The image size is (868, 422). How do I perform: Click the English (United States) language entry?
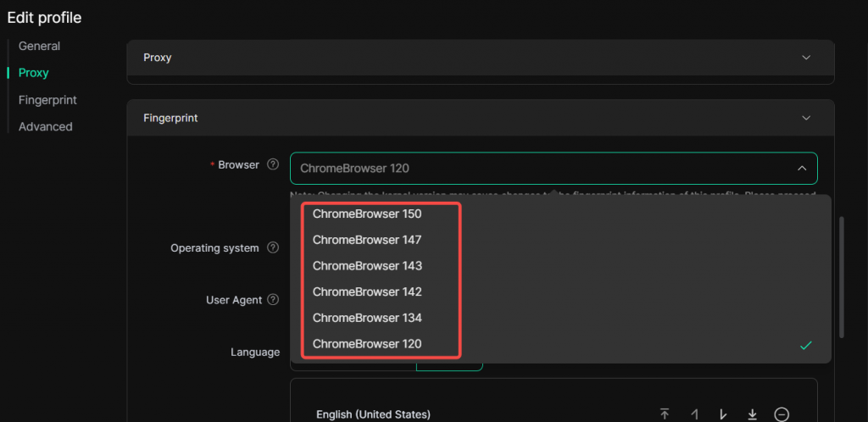[373, 414]
